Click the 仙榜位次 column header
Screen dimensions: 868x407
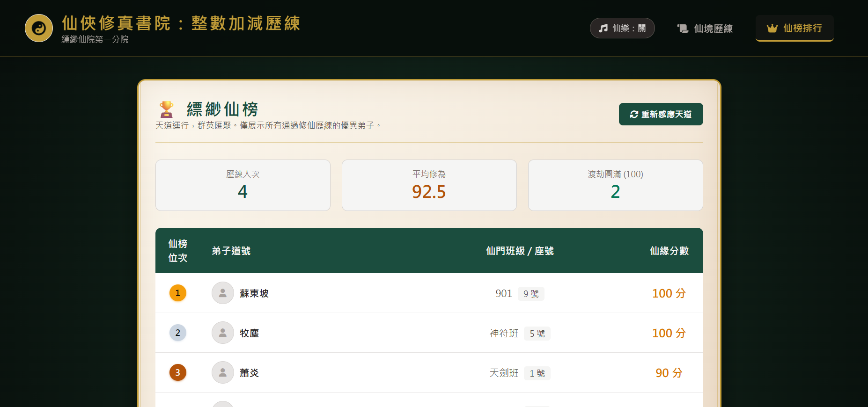coord(178,251)
